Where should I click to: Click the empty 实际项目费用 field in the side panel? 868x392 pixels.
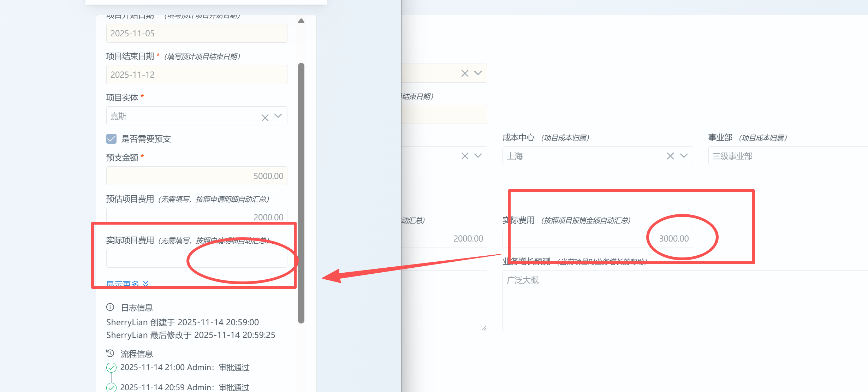[197, 259]
